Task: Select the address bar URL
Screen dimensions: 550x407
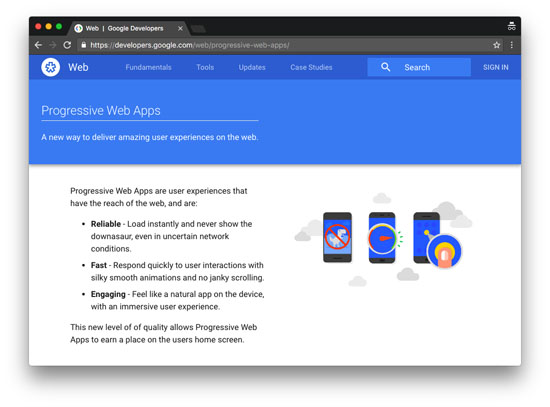Action: (190, 45)
